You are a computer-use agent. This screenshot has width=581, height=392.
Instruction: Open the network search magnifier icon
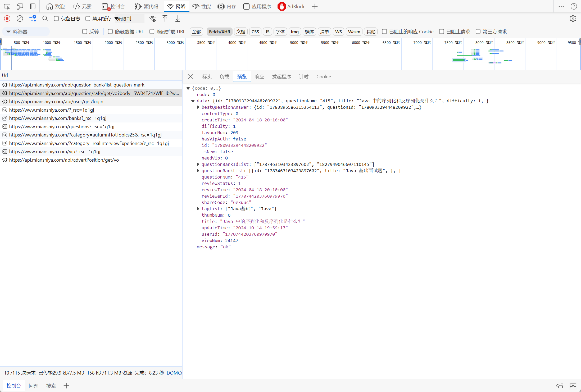45,19
